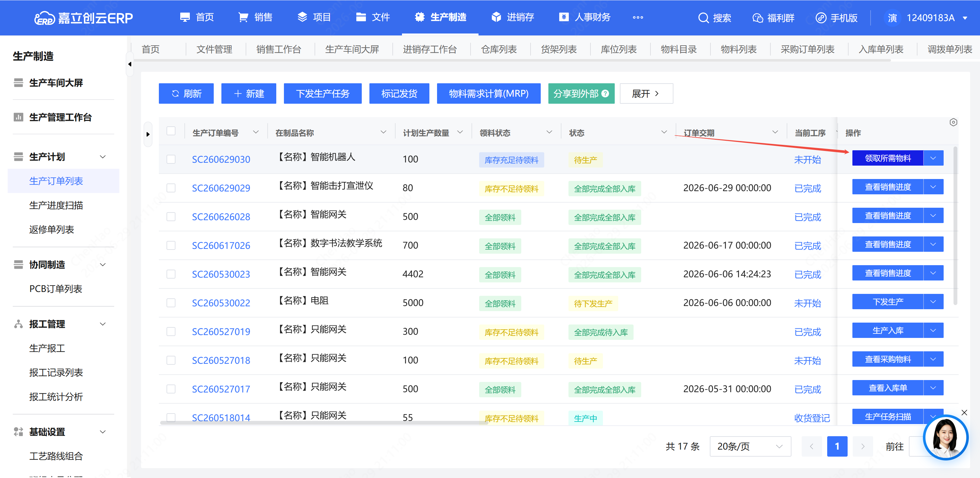Screen dimensions: 980x478
Task: Open the 福利群 chat icon
Action: click(757, 18)
